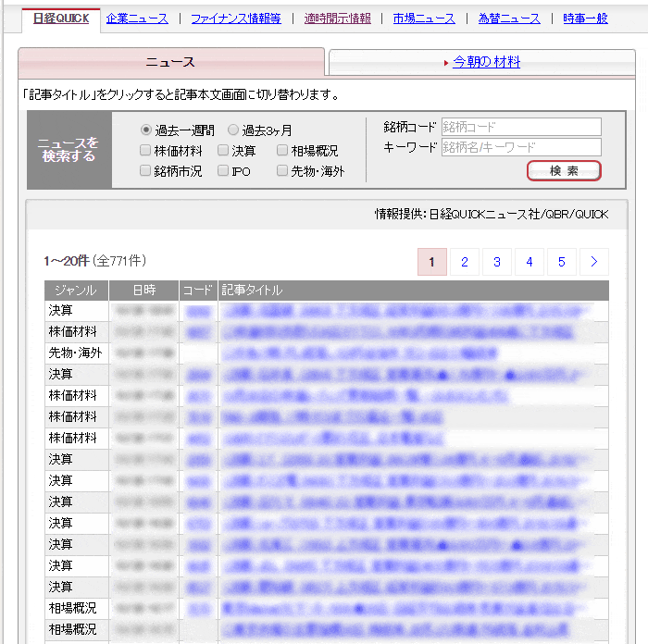648x644 pixels.
Task: Go to page 3 of results
Action: (497, 262)
